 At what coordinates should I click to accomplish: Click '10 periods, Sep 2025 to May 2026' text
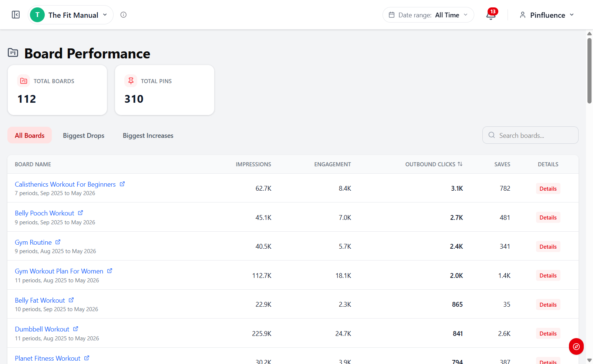tap(56, 309)
